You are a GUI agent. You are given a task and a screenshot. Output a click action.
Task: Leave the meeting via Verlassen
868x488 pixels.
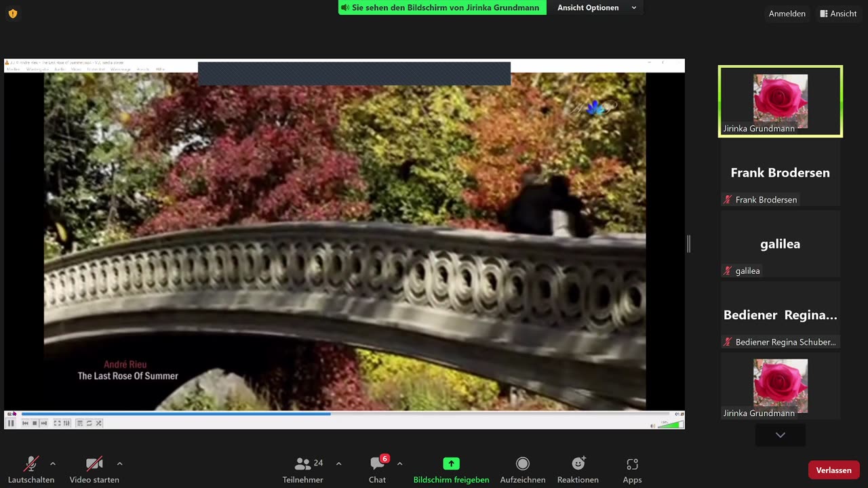coord(833,470)
